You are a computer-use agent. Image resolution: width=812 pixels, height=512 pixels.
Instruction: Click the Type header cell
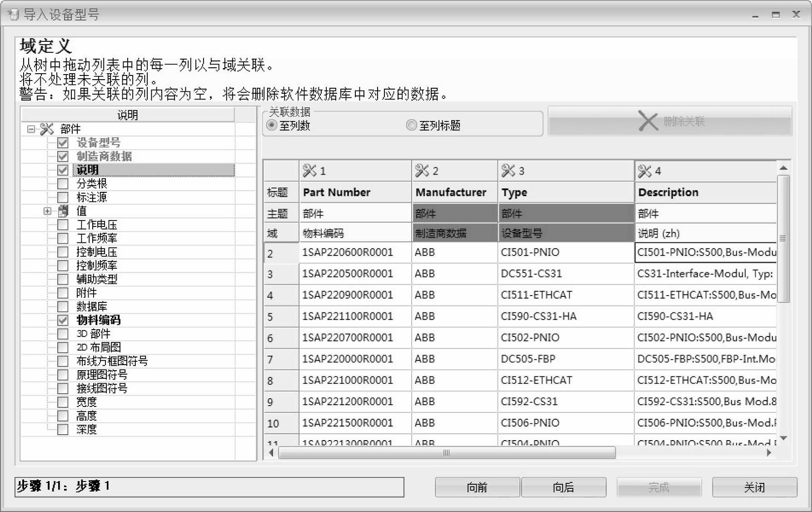[566, 192]
